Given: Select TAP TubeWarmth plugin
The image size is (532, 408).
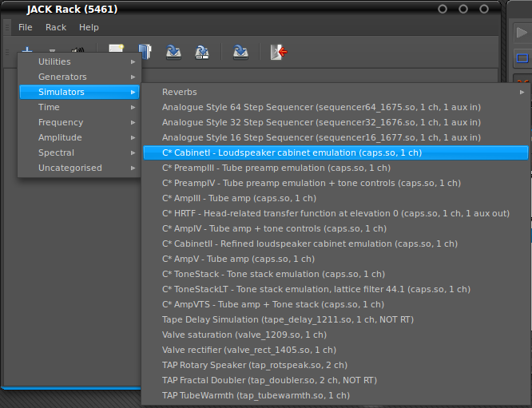Looking at the screenshot, I should click(335, 395).
